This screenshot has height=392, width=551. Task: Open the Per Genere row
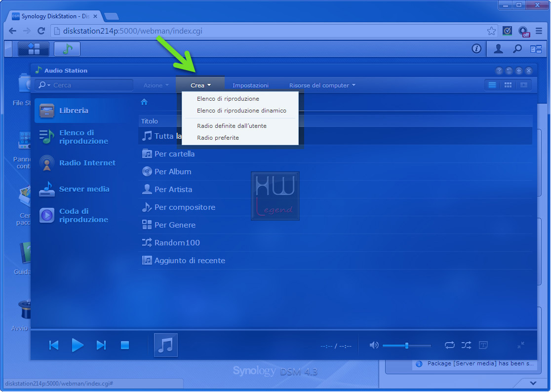pos(335,225)
